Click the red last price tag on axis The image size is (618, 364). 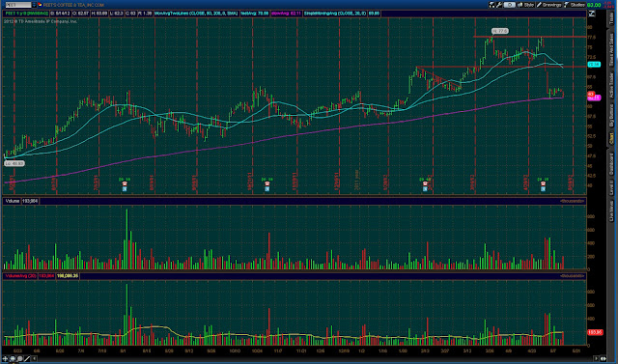[591, 94]
